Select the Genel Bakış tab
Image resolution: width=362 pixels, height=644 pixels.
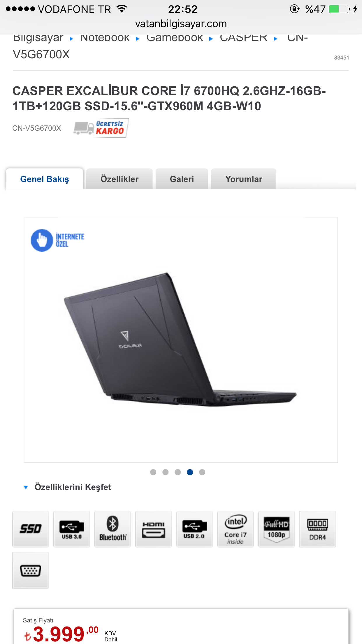[x=45, y=179]
